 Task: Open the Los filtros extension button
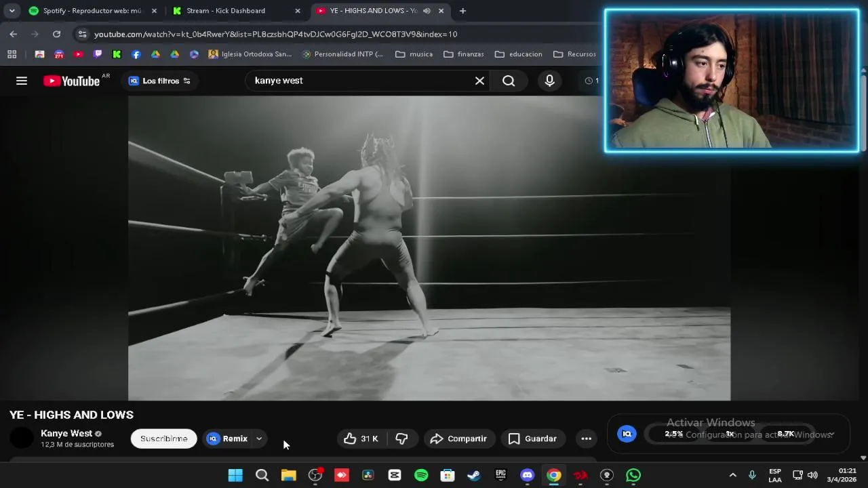pos(159,81)
